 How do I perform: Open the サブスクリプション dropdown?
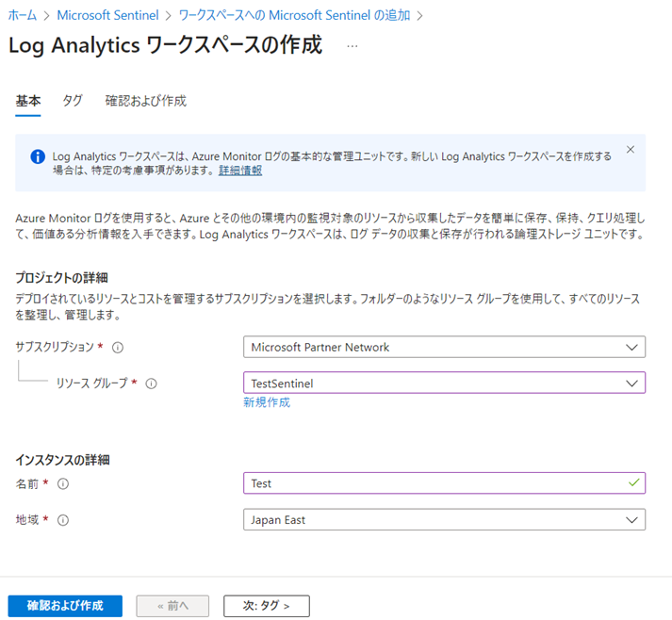[444, 347]
